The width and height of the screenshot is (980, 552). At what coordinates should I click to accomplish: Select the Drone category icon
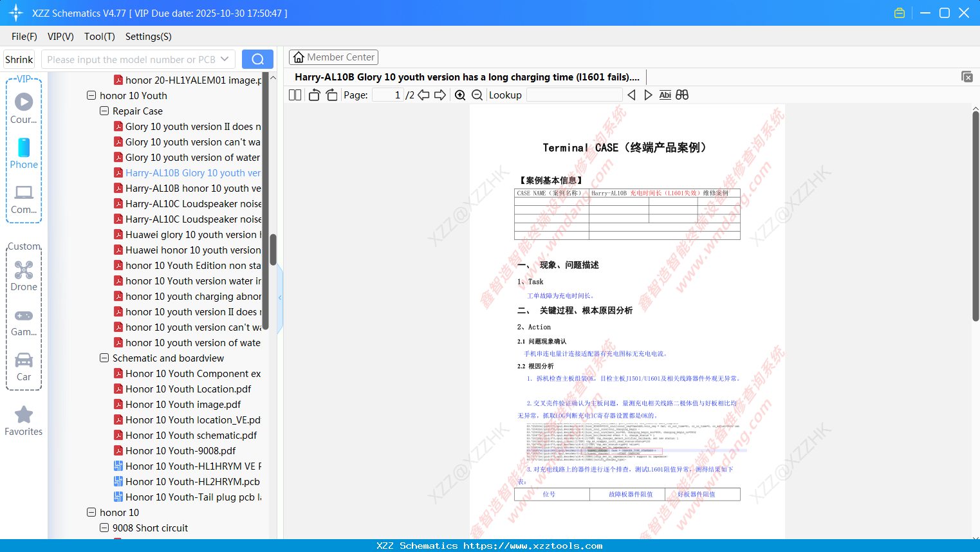(24, 275)
